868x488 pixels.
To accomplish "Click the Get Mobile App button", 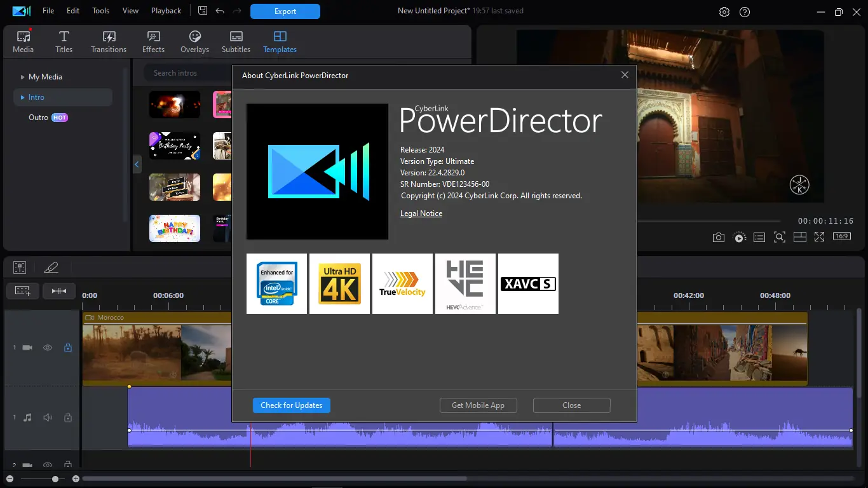I will click(478, 405).
